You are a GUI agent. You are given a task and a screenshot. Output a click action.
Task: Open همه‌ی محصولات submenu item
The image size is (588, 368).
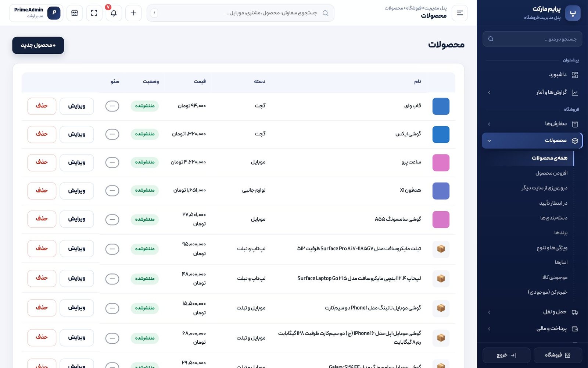[x=549, y=158]
